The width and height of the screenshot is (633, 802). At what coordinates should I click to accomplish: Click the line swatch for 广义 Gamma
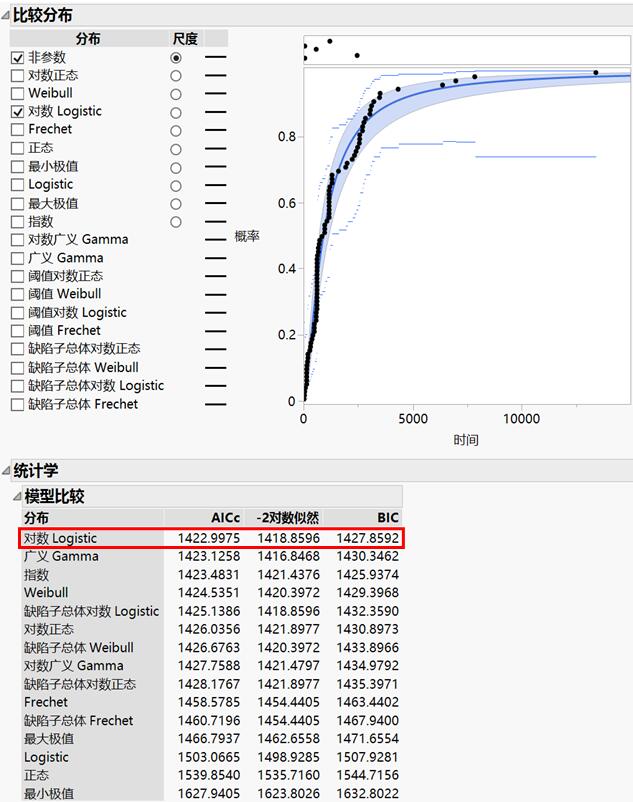pos(215,258)
